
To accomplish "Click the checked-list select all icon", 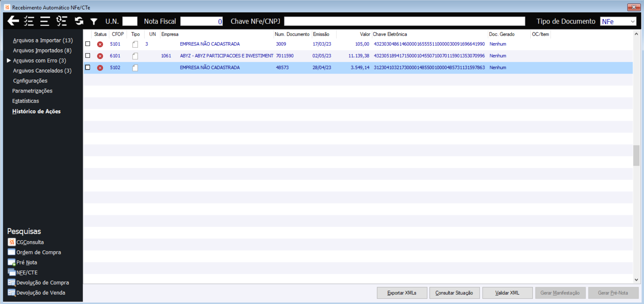I will pyautogui.click(x=29, y=21).
